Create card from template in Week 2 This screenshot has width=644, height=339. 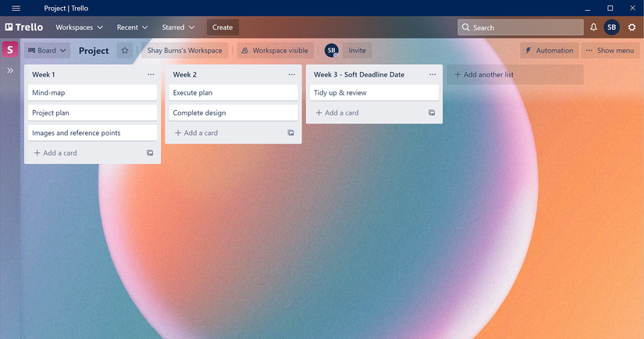click(291, 133)
